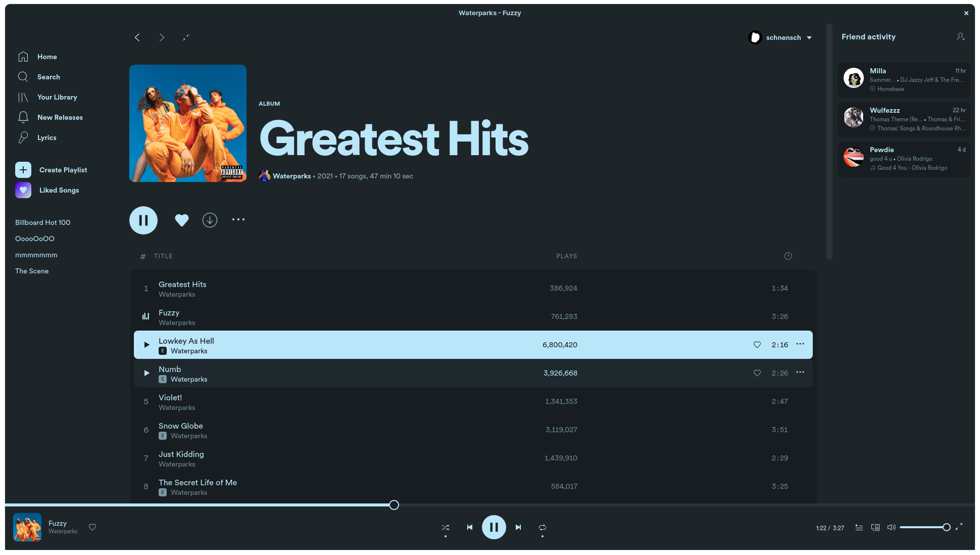
Task: Open the connect to device icon
Action: (x=875, y=527)
